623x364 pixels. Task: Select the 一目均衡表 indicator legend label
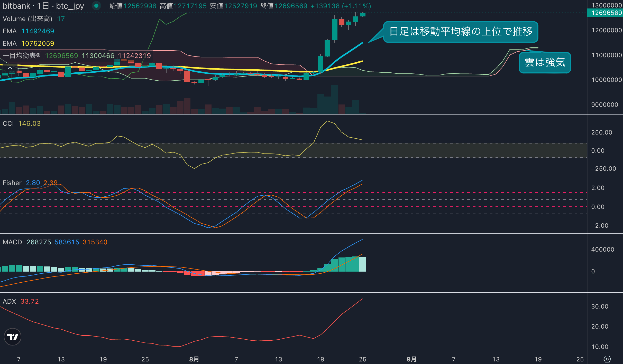(22, 56)
